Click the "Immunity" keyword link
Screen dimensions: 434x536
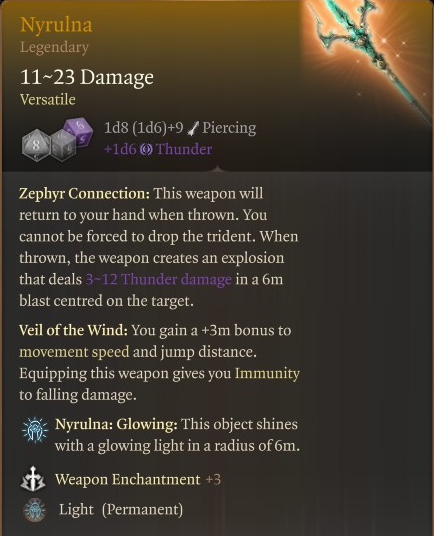pos(267,373)
